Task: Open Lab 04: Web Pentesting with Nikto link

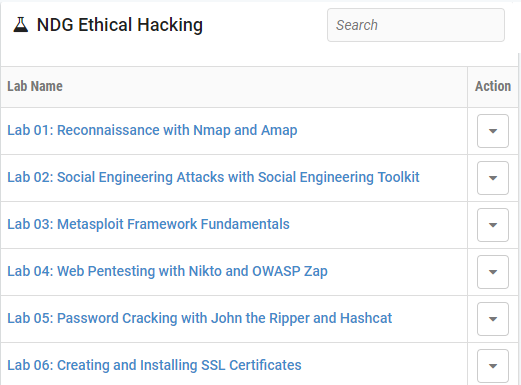Action: pos(167,271)
